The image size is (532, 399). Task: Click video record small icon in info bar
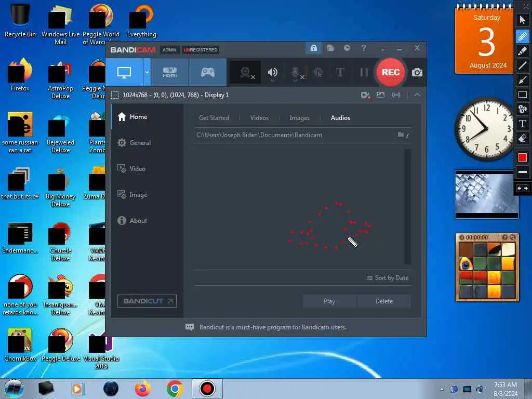[365, 95]
